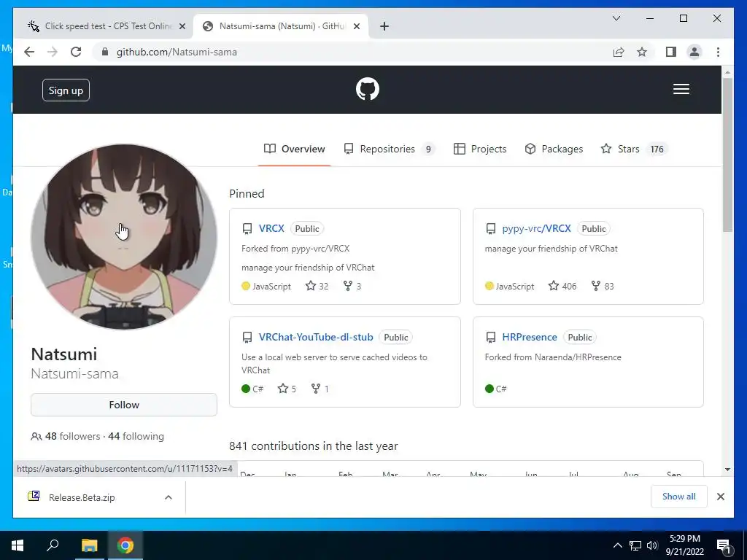The image size is (747, 560).
Task: Open the Stars tab
Action: click(634, 149)
